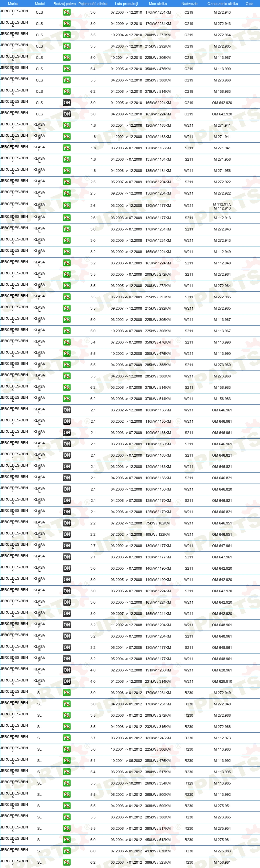Viewport: 260px width, 868px height.
Task: Click the PB icon in the SL 6.2 M 156.981 row
Action: (x=67, y=862)
